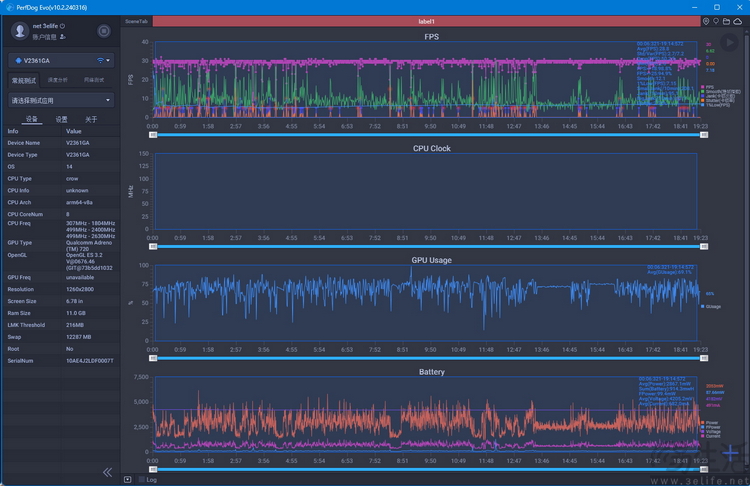Click the Ram Size value 11.0 GB
Viewport: 750px width, 486px height.
tap(76, 313)
